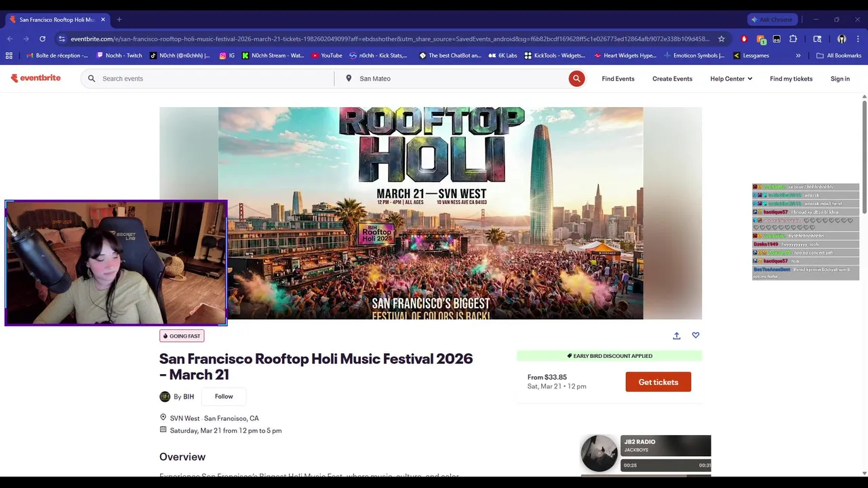
Task: Open the n0chh - Kick Stats bookmark
Action: point(378,56)
